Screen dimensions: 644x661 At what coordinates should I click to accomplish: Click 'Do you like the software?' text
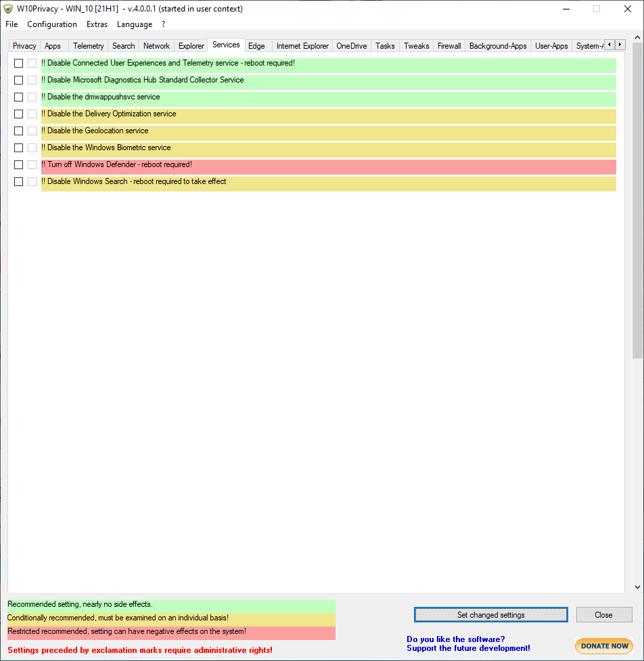click(456, 639)
